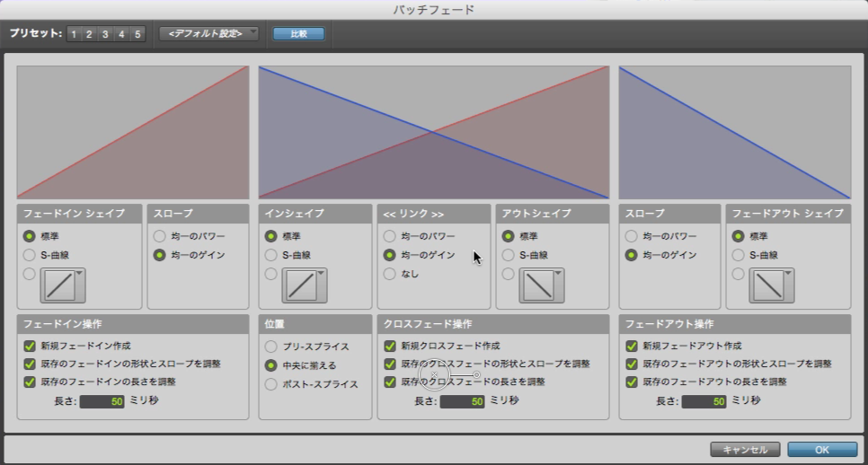Toggle 既存のクロスフェードの長さを調整 checkbox
868x465 pixels.
[390, 382]
